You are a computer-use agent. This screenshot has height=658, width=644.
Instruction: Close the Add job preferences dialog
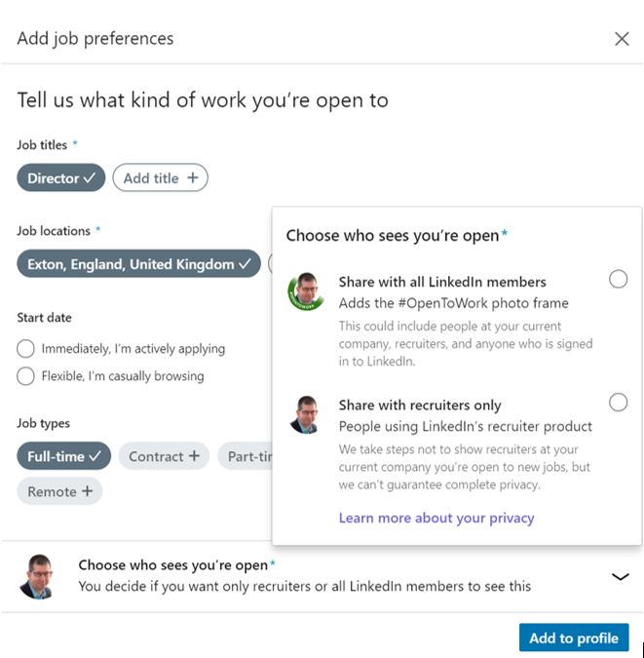pyautogui.click(x=622, y=39)
